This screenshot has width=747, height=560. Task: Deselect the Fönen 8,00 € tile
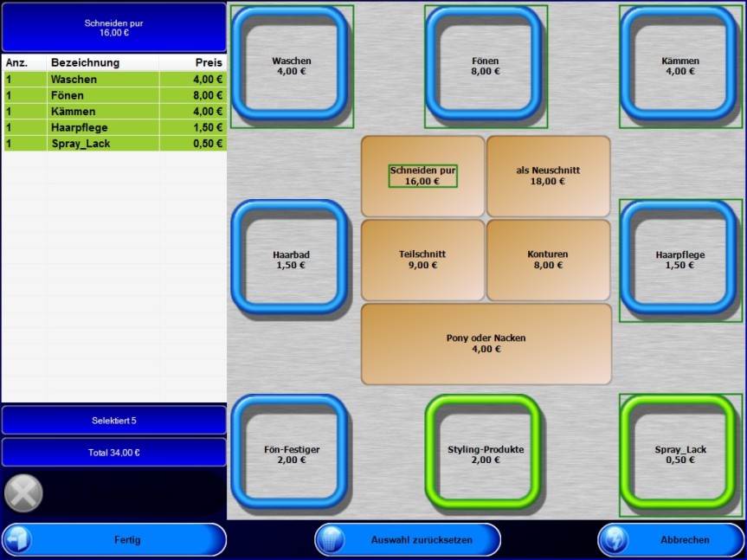tap(486, 66)
